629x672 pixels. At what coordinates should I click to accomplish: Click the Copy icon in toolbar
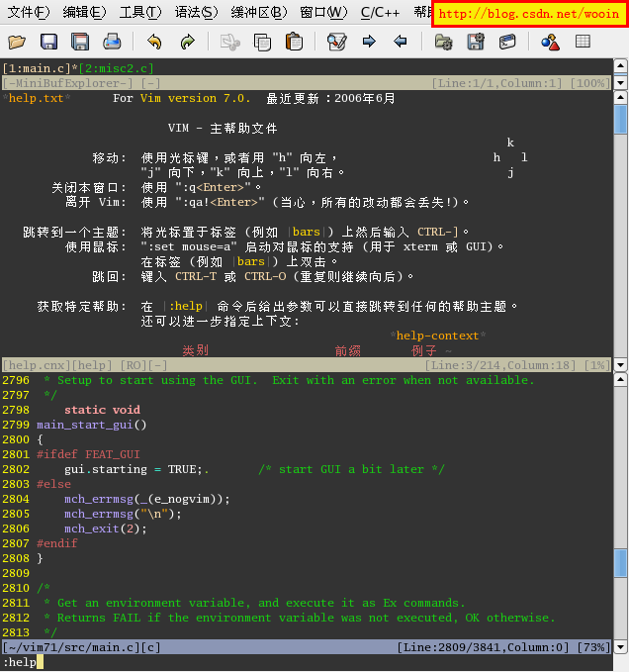(x=262, y=42)
